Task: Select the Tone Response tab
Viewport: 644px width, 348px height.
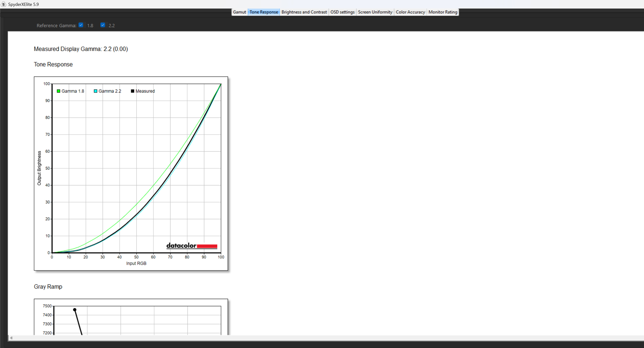Action: pyautogui.click(x=263, y=12)
